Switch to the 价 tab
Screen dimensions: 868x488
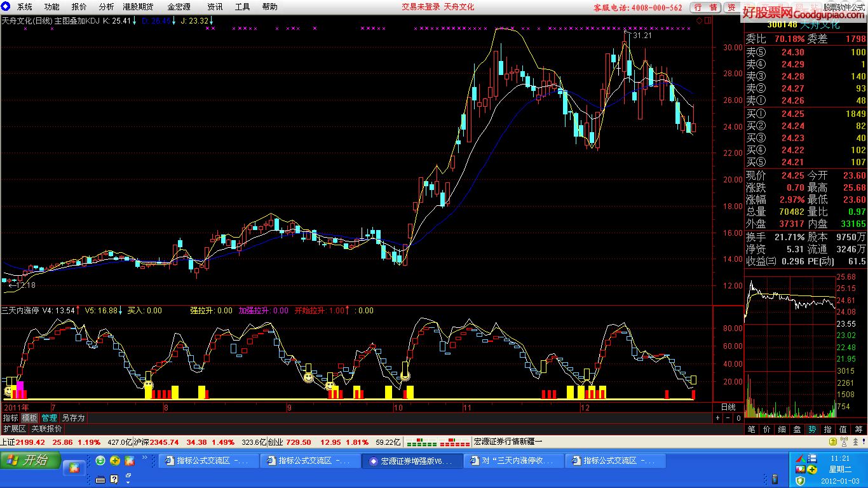[x=767, y=430]
